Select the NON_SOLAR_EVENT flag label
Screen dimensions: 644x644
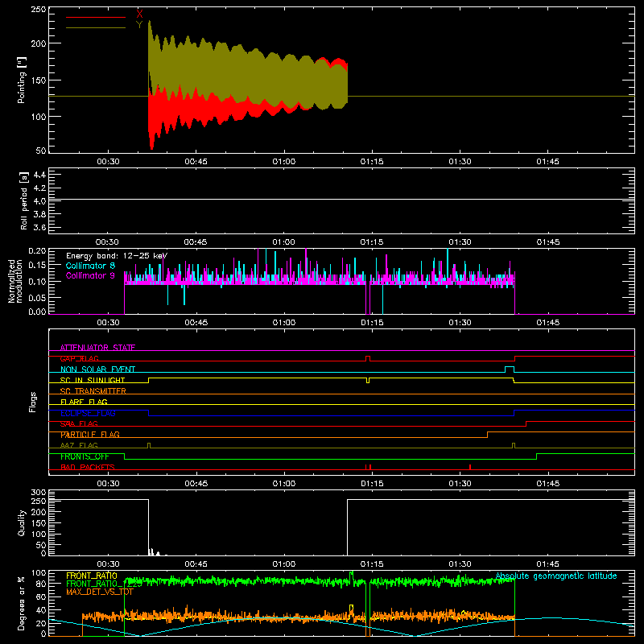97,369
